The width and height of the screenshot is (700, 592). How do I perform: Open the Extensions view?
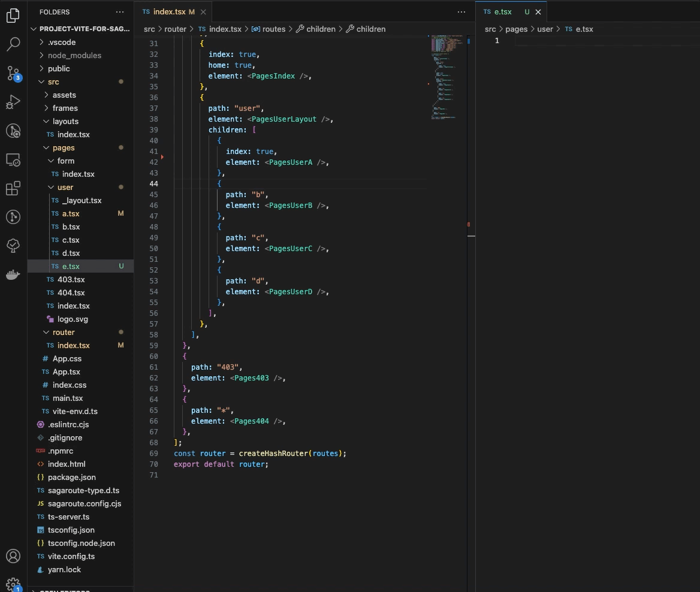[x=13, y=188]
